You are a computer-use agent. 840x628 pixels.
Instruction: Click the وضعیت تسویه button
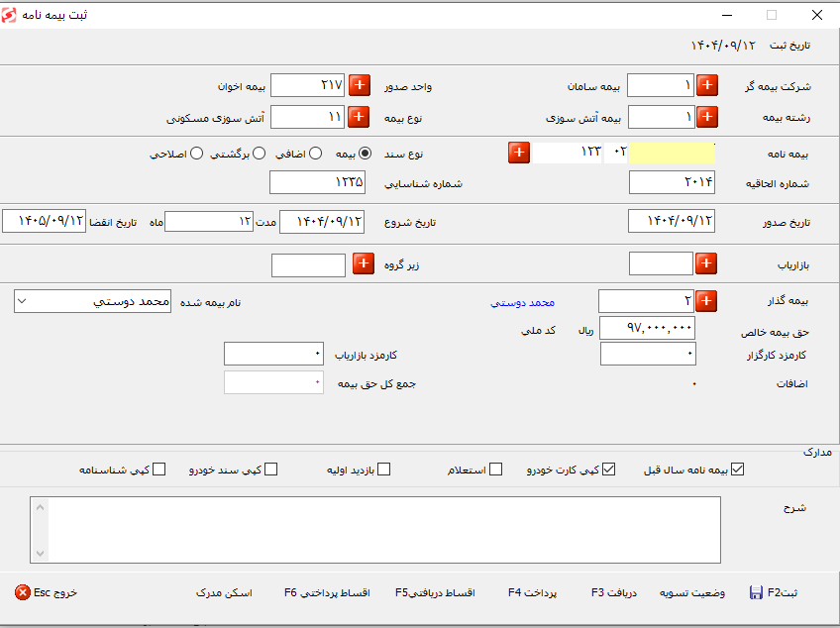(x=694, y=592)
